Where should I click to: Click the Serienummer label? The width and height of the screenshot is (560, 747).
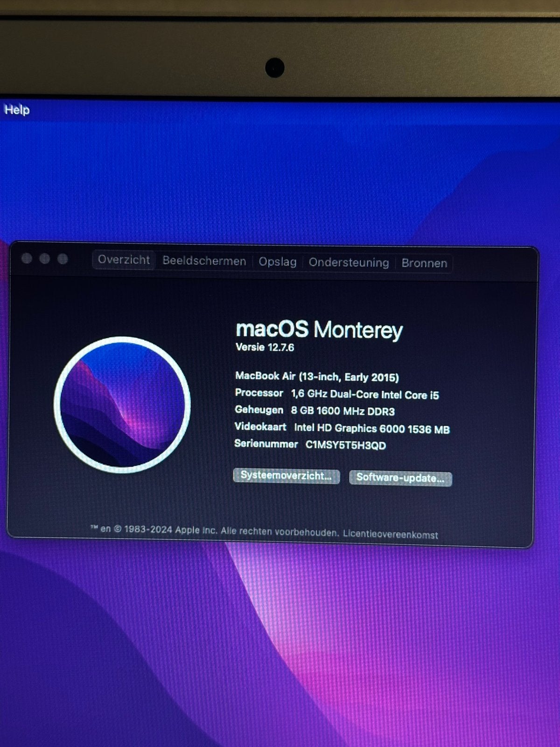click(266, 444)
